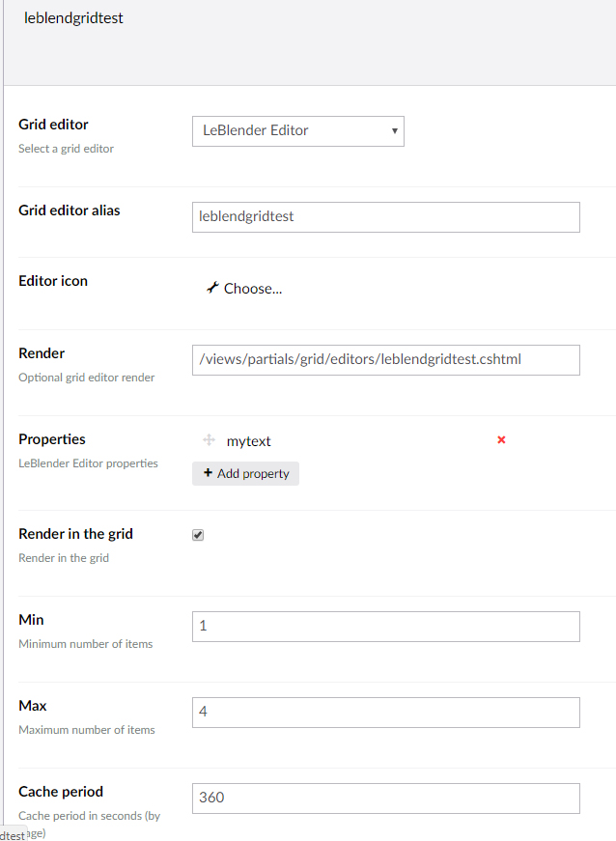Viewport: 616px width, 841px height.
Task: Click the Properties label
Action: pyautogui.click(x=52, y=439)
